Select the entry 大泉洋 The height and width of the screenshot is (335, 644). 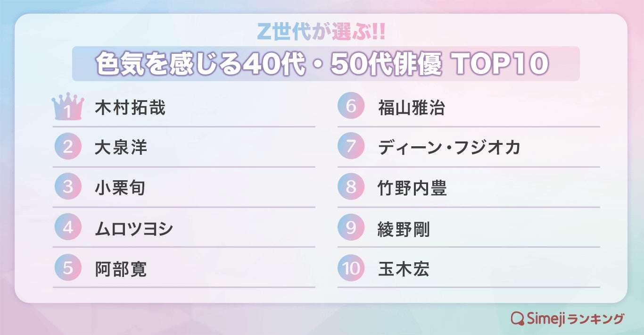121,148
